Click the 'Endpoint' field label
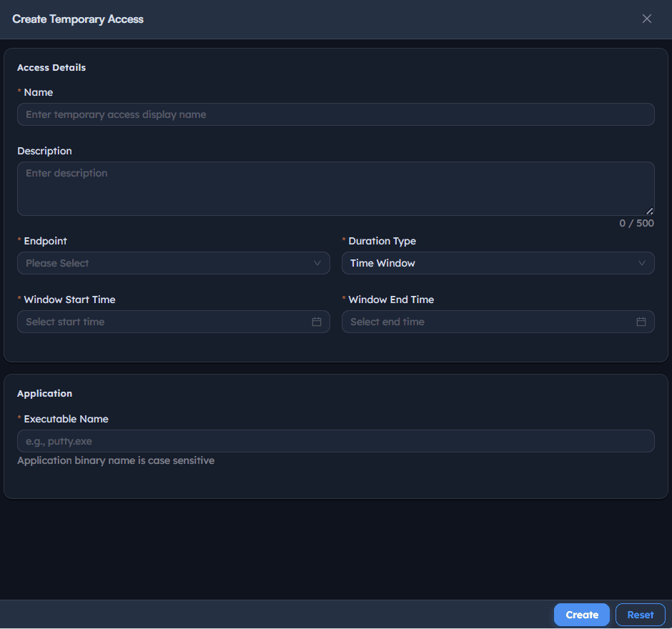Image resolution: width=672 pixels, height=629 pixels. coord(46,241)
